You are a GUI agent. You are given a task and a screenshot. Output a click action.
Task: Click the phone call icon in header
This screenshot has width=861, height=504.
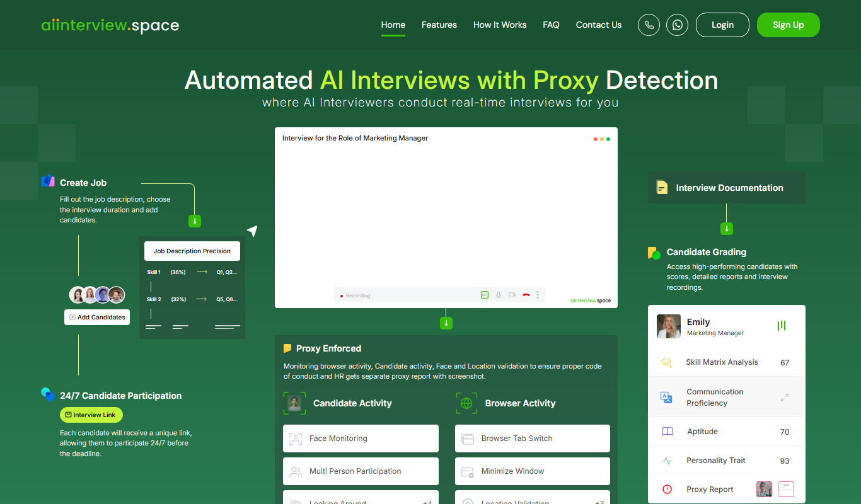[x=649, y=25]
